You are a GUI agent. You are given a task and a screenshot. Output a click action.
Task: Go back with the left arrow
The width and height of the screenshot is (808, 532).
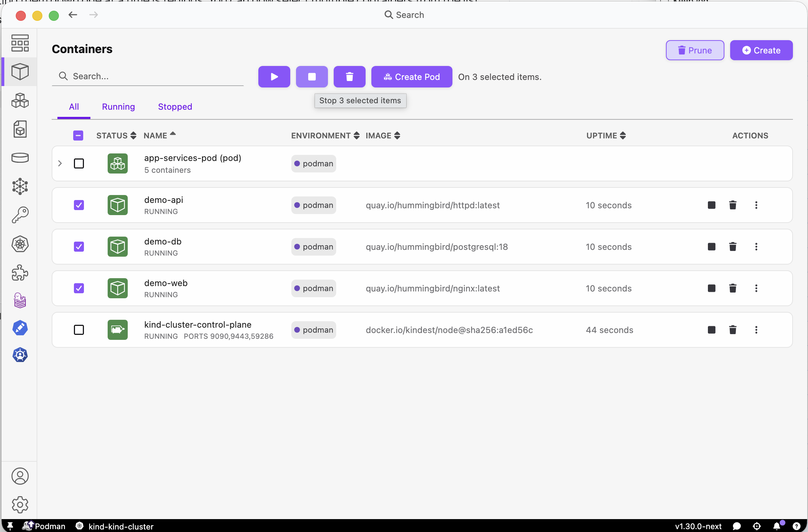coord(73,15)
